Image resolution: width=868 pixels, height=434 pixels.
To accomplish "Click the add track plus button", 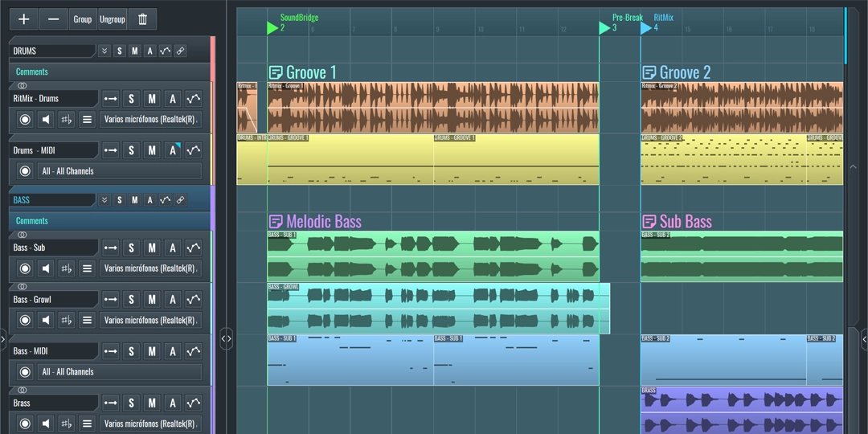I will click(x=24, y=19).
